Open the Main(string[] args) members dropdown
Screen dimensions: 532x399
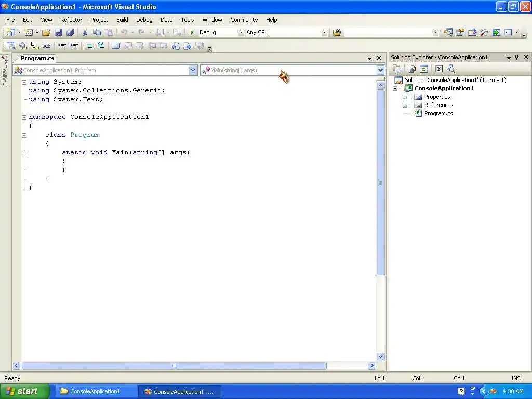coord(380,70)
